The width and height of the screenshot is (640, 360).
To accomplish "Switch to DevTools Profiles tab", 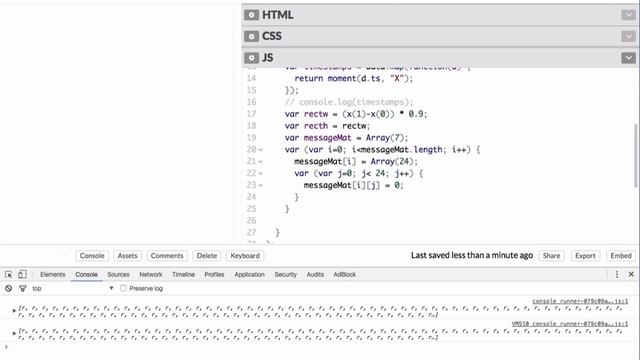I will (x=214, y=274).
